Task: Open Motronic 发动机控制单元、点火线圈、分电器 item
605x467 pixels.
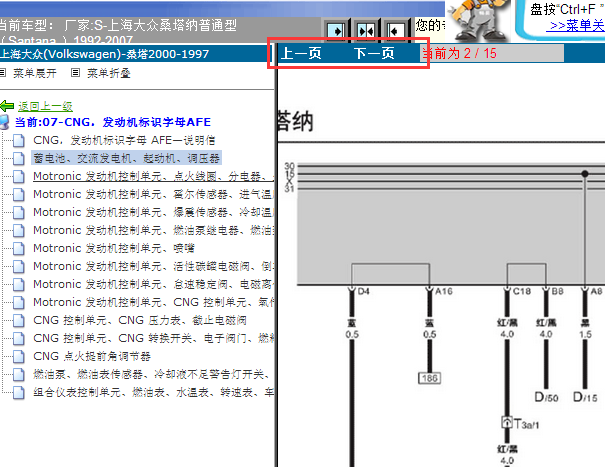Action: pyautogui.click(x=153, y=176)
